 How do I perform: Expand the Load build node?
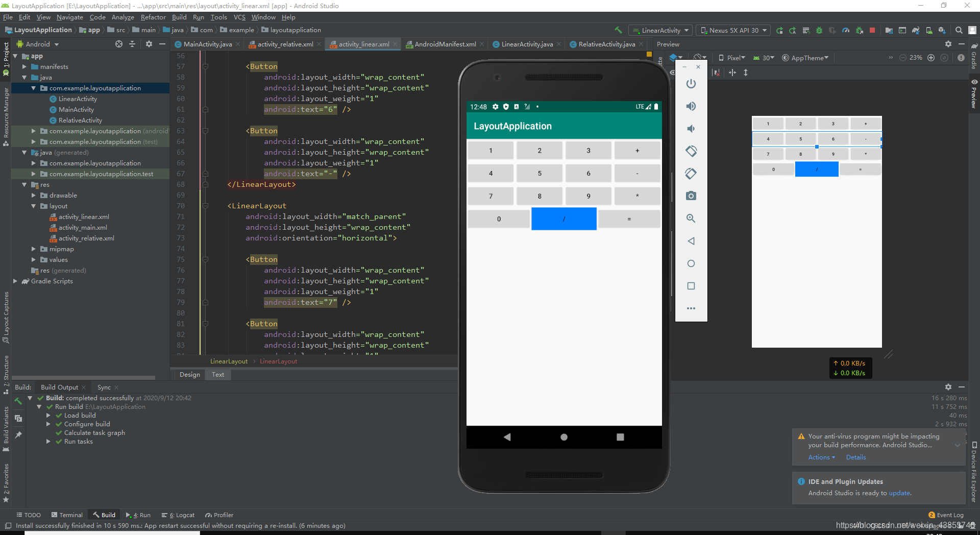(48, 416)
